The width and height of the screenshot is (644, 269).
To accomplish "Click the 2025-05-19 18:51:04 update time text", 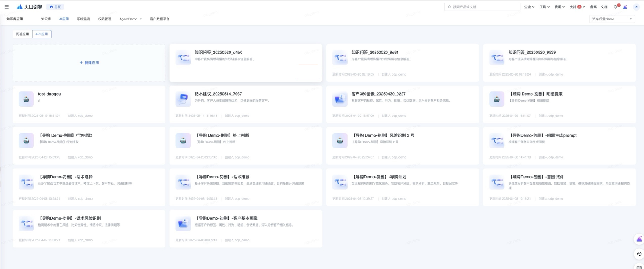I will [46, 116].
